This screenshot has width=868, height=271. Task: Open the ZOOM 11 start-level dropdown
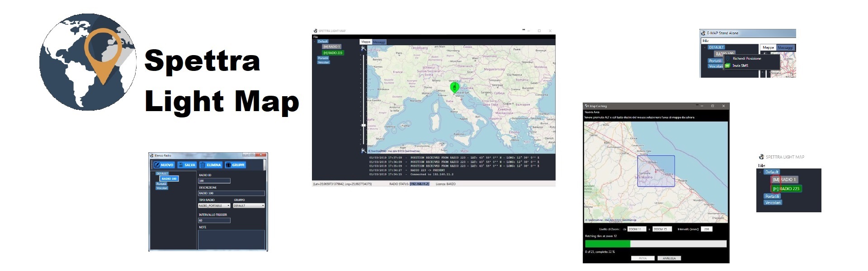point(637,229)
